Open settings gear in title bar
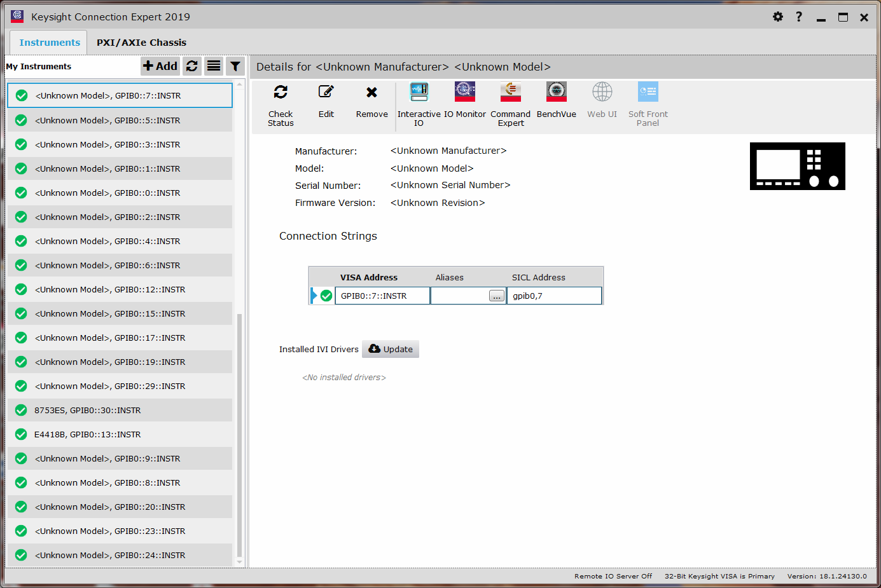Screen dimensions: 881x588 [x=777, y=17]
